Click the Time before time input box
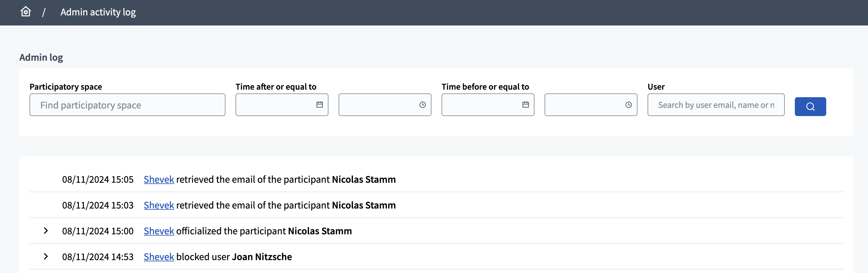Image resolution: width=868 pixels, height=273 pixels. tap(590, 105)
